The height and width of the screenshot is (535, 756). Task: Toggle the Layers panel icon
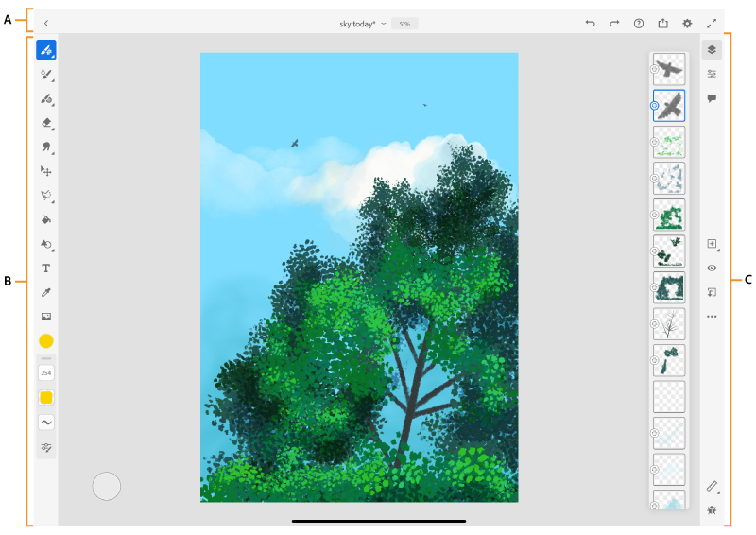click(712, 50)
